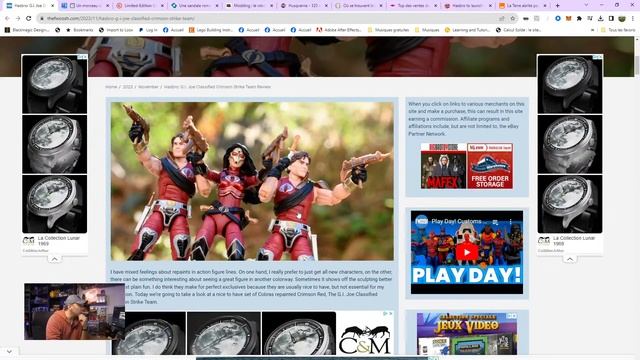The image size is (640, 360).
Task: Click the watch later icon on Play Day video
Action: pos(496,222)
